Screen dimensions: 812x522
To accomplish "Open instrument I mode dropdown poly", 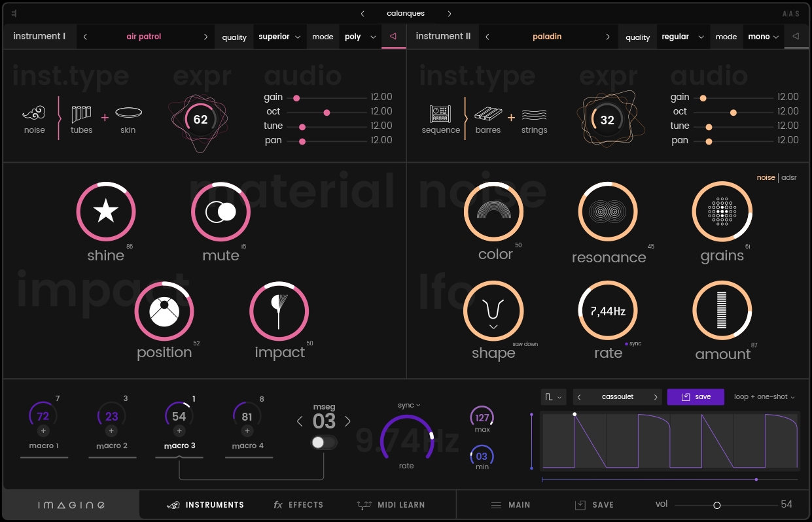I will coord(359,37).
